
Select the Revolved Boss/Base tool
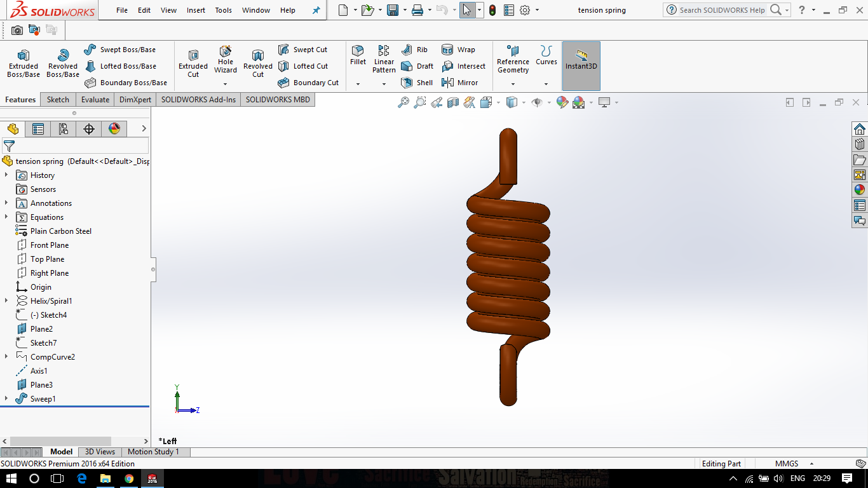[x=63, y=64]
